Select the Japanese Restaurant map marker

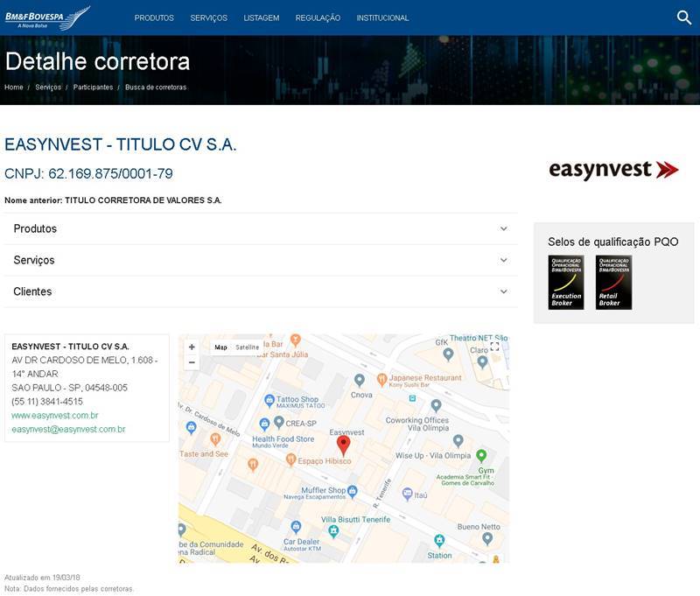pos(381,380)
